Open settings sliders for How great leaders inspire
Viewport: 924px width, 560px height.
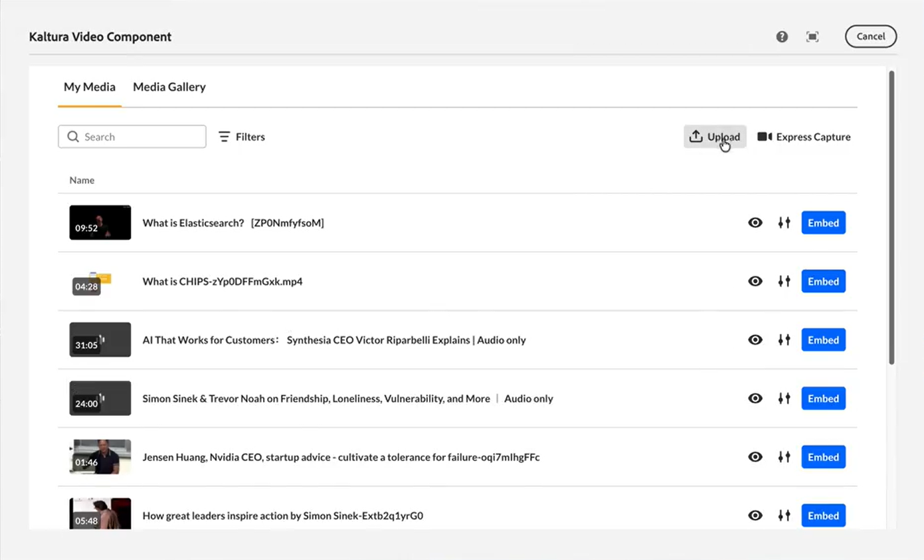click(784, 515)
